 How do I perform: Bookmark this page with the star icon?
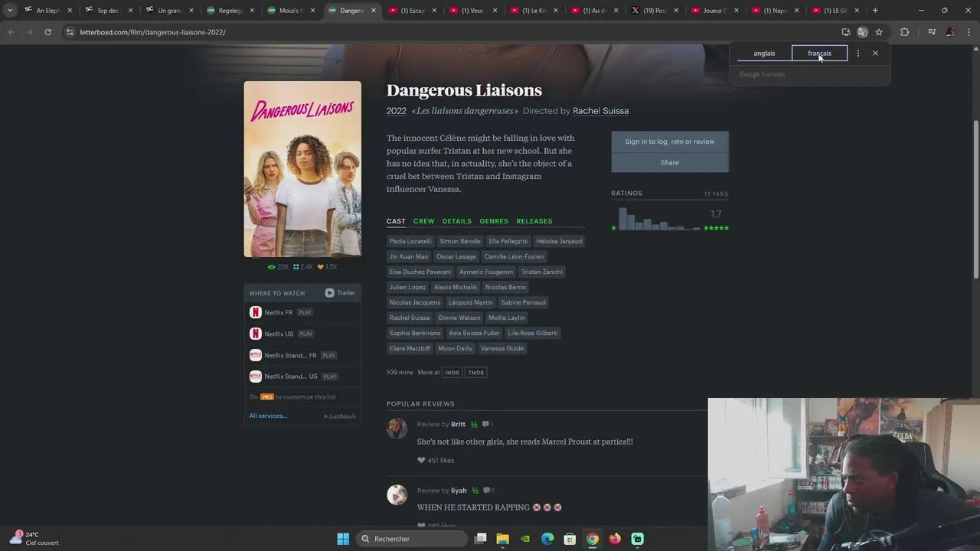[x=879, y=32]
